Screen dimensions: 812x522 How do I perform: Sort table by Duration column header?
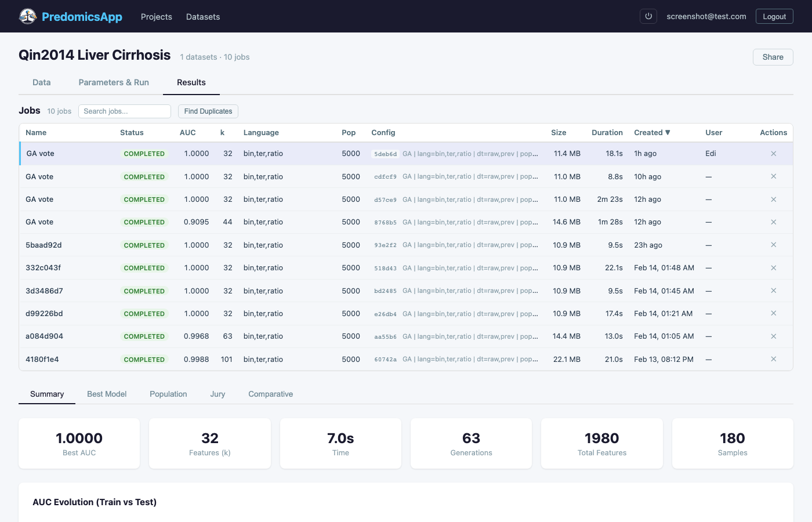[607, 133]
